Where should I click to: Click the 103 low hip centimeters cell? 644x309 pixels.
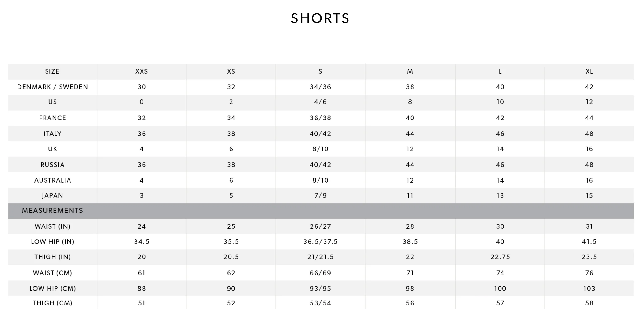click(589, 288)
